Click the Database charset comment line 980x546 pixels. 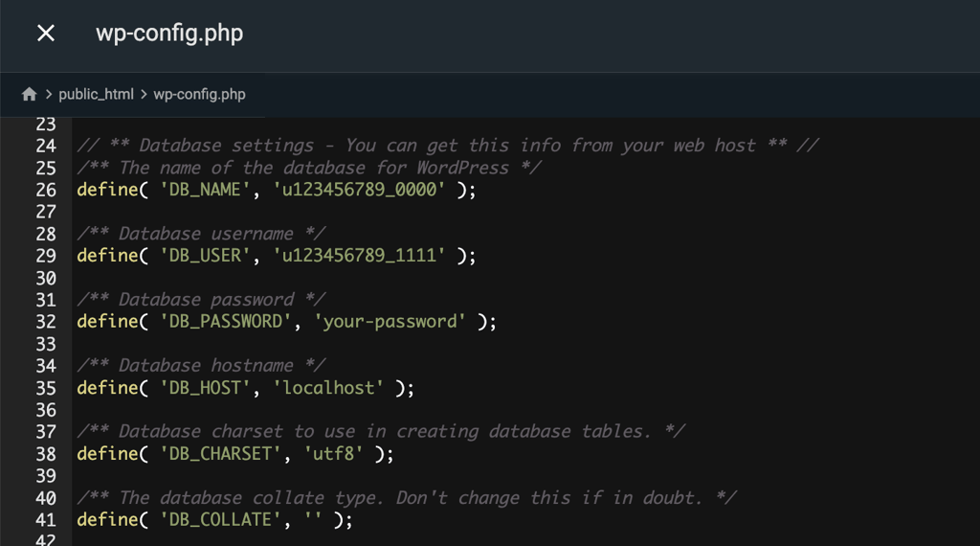[x=381, y=432]
